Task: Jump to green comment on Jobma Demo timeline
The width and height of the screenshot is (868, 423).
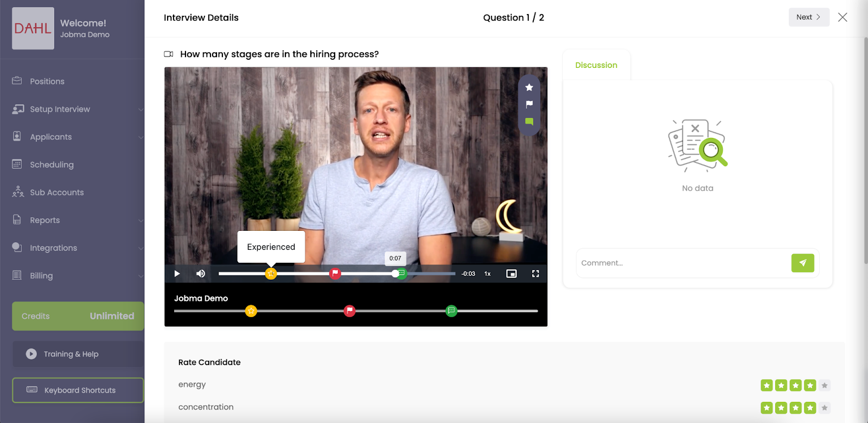Action: pos(451,311)
